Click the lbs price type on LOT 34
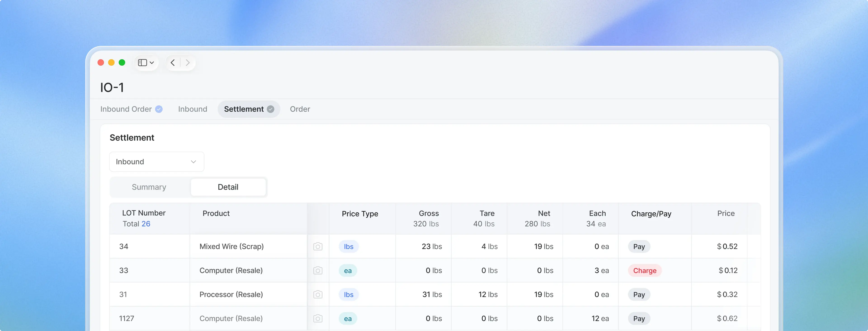This screenshot has height=331, width=868. click(x=349, y=246)
